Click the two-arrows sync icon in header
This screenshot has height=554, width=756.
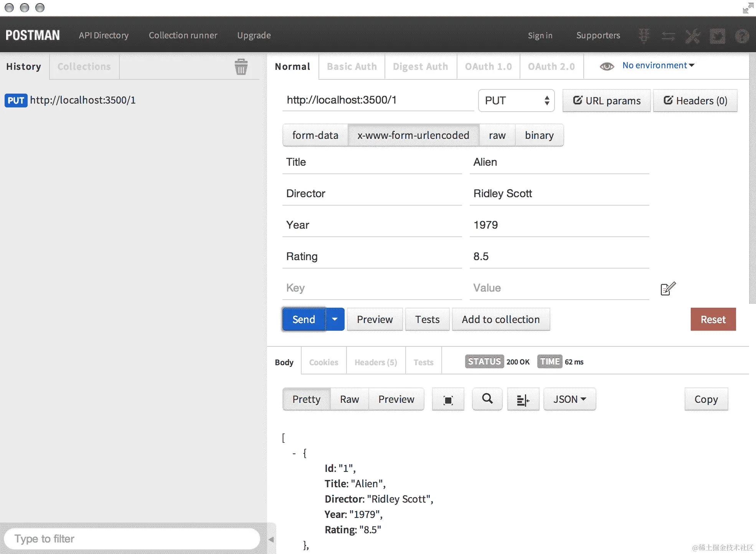point(668,36)
